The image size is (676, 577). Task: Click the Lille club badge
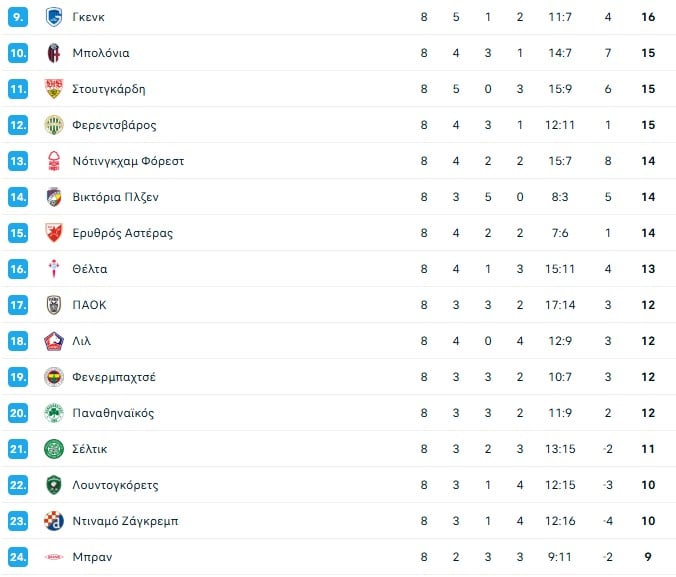coord(54,341)
